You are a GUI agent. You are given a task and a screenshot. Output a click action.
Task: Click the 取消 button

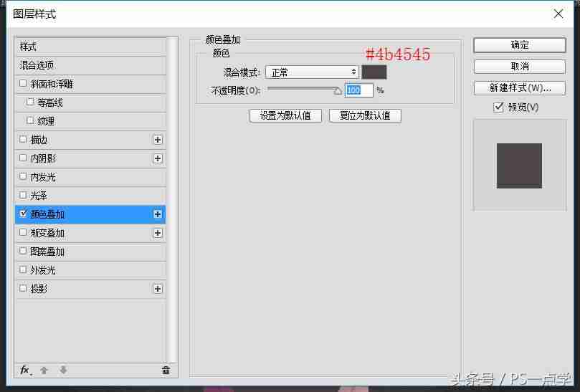pos(519,67)
